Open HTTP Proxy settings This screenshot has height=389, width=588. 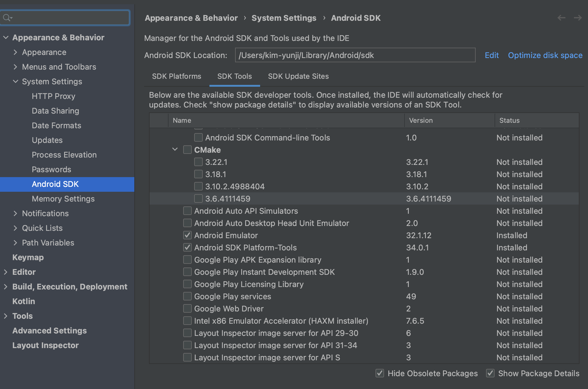[x=53, y=96]
